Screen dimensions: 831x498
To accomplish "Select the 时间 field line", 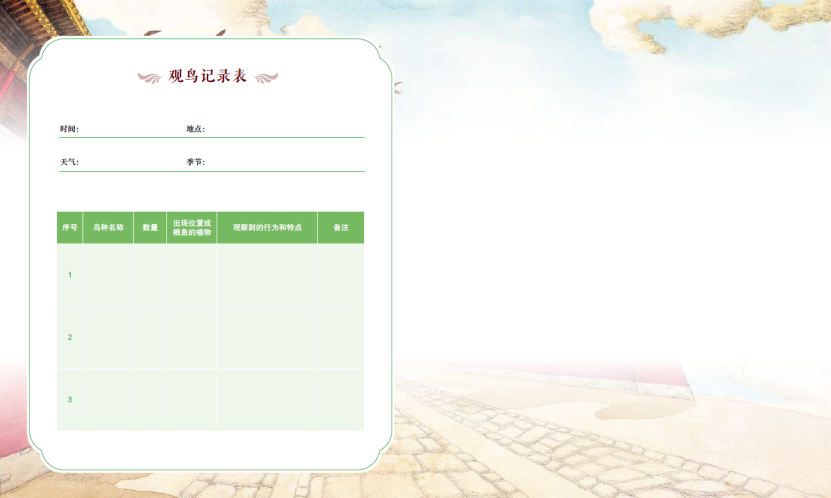I will coord(122,129).
